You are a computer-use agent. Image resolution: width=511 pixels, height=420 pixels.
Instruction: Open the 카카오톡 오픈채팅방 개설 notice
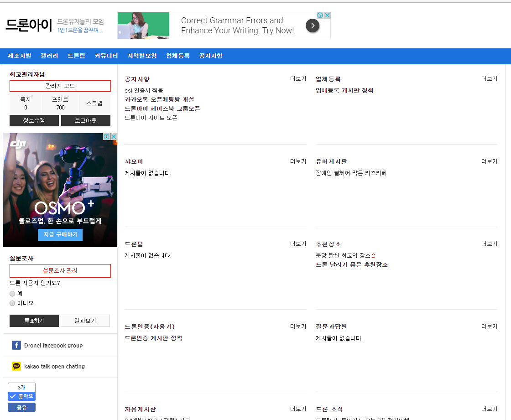pos(159,99)
